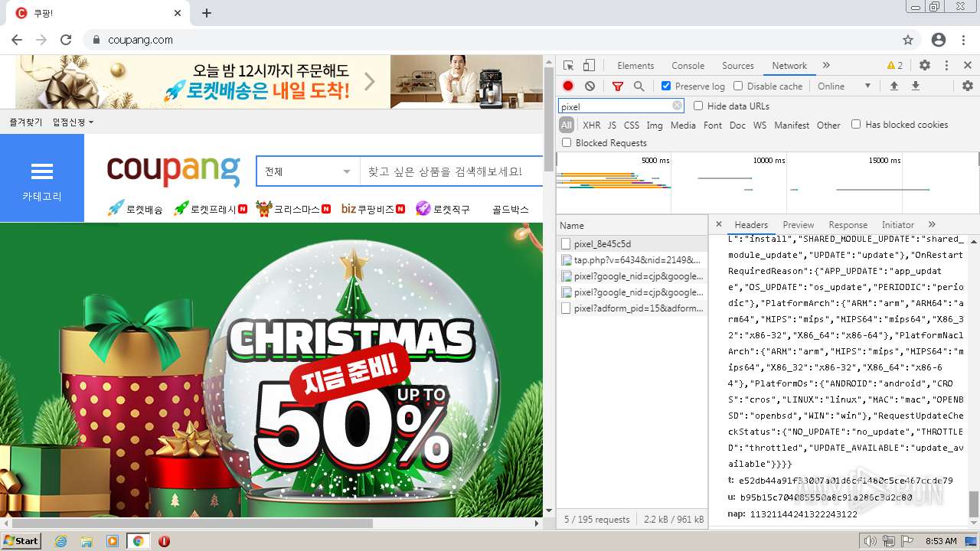This screenshot has height=551, width=980.
Task: Filter requests by JS
Action: point(612,126)
